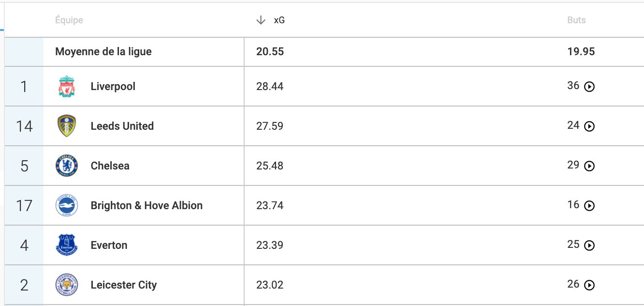Screen dimensions: 644x306
Task: Click the Chelsea club badge
Action: coord(67,166)
